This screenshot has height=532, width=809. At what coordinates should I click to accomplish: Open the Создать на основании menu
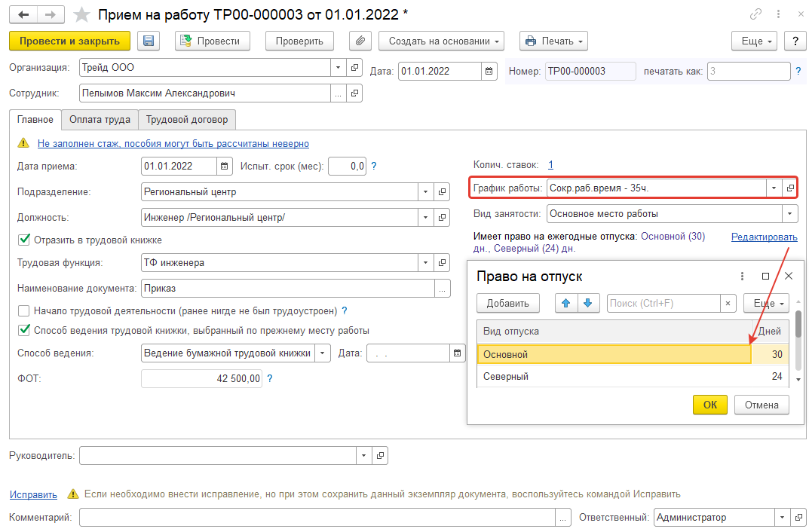tap(442, 41)
